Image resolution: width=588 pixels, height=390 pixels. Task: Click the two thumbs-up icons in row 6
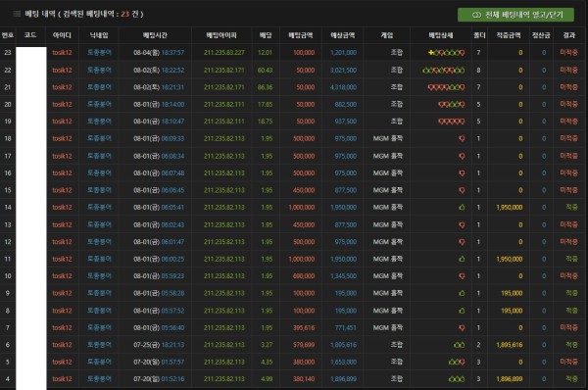459,345
